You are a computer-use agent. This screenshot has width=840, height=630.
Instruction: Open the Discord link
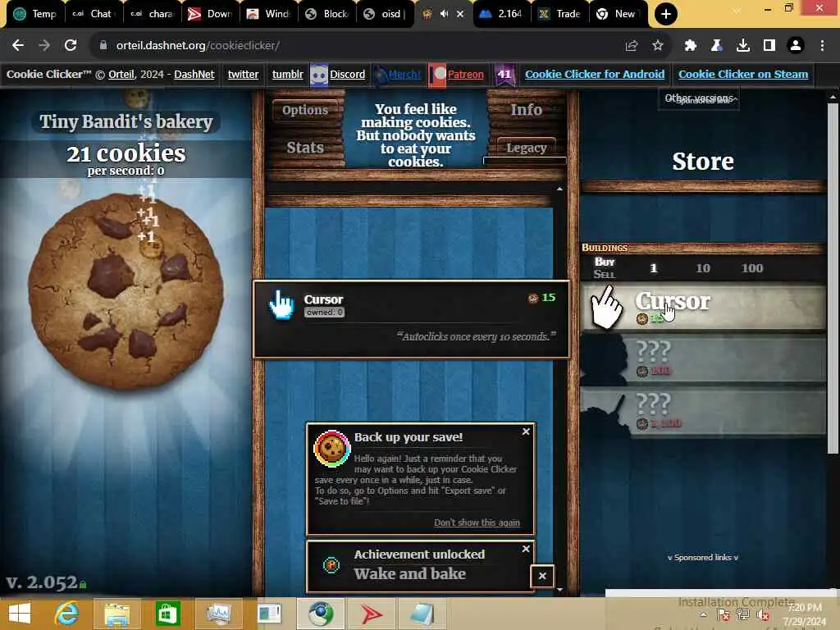[347, 75]
